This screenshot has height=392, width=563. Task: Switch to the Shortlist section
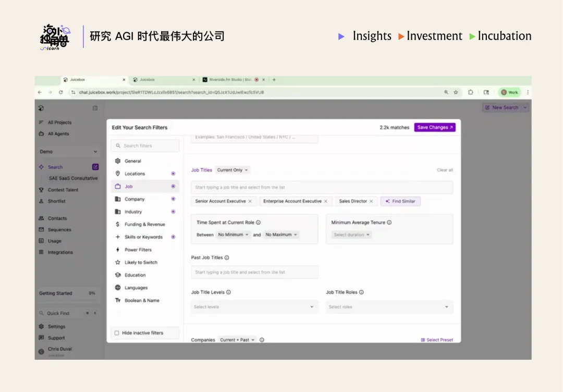56,202
